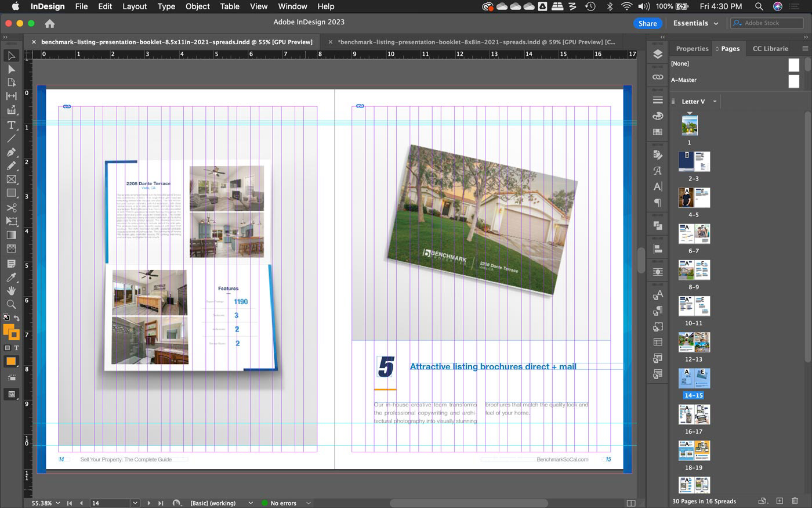Toggle split layout view at bottom right
812x508 pixels.
pyautogui.click(x=631, y=503)
